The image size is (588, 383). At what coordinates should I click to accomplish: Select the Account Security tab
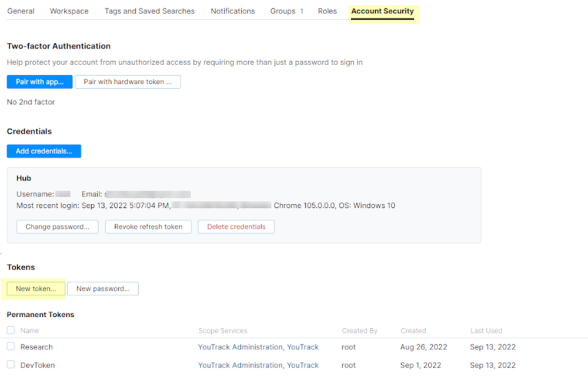pos(382,11)
